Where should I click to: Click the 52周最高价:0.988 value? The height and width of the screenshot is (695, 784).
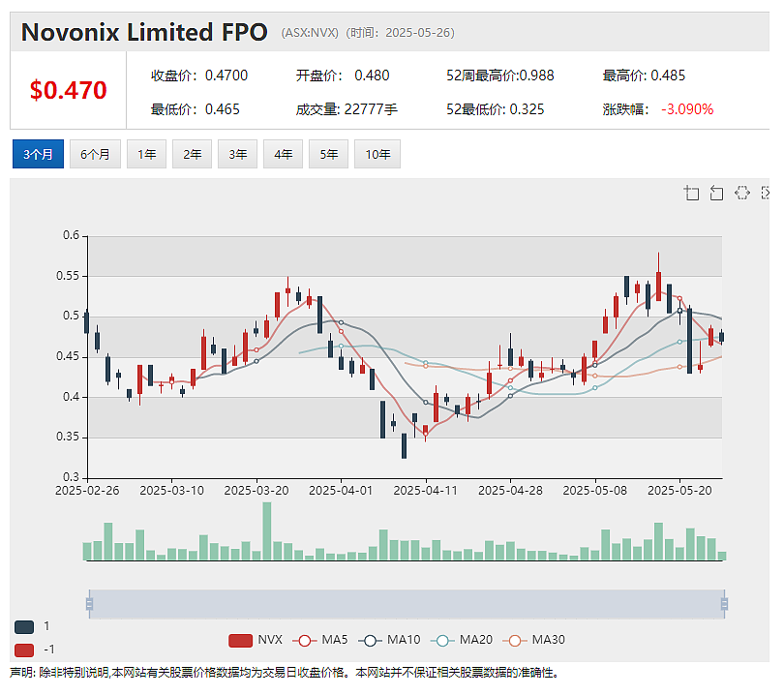coord(500,76)
